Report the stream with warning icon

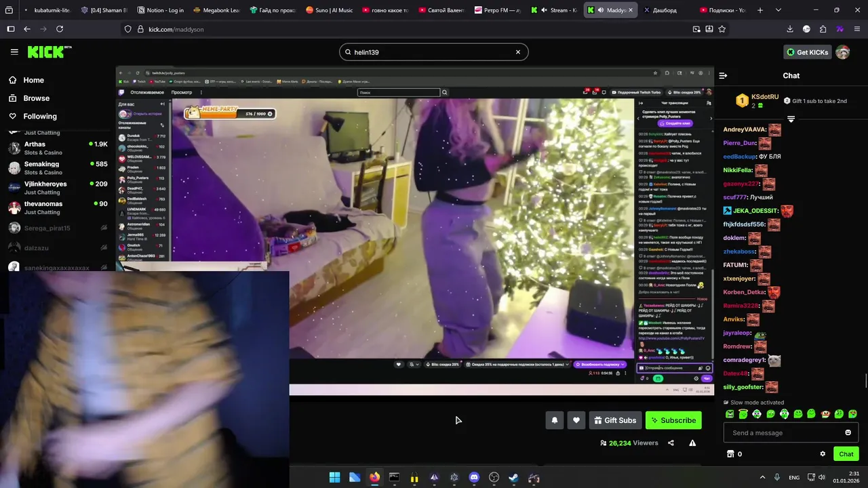[x=692, y=443]
